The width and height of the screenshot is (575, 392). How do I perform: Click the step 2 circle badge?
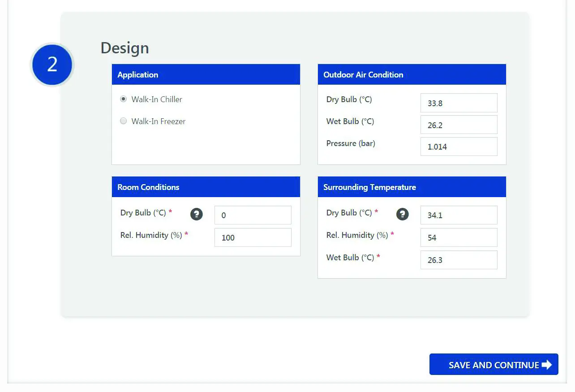pos(52,65)
